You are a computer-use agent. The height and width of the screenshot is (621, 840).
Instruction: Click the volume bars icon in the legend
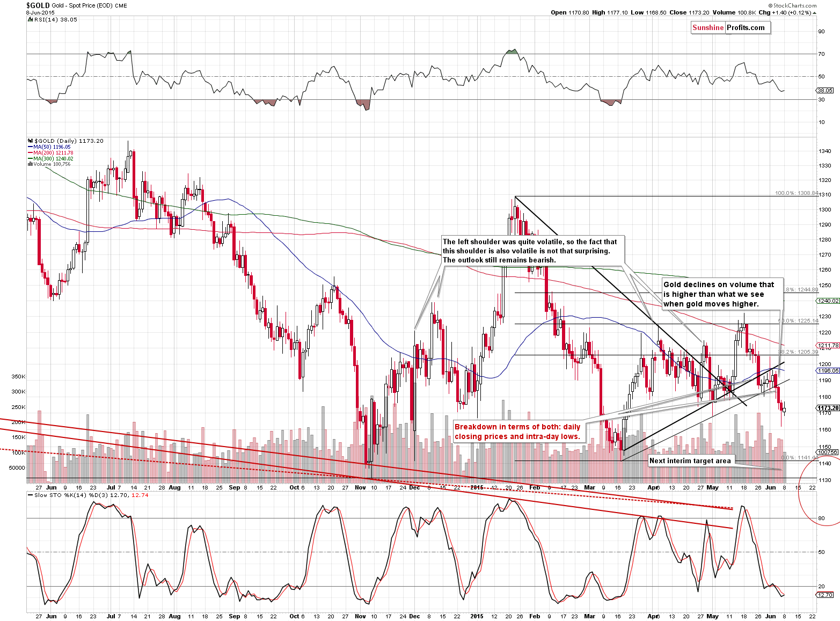point(30,164)
